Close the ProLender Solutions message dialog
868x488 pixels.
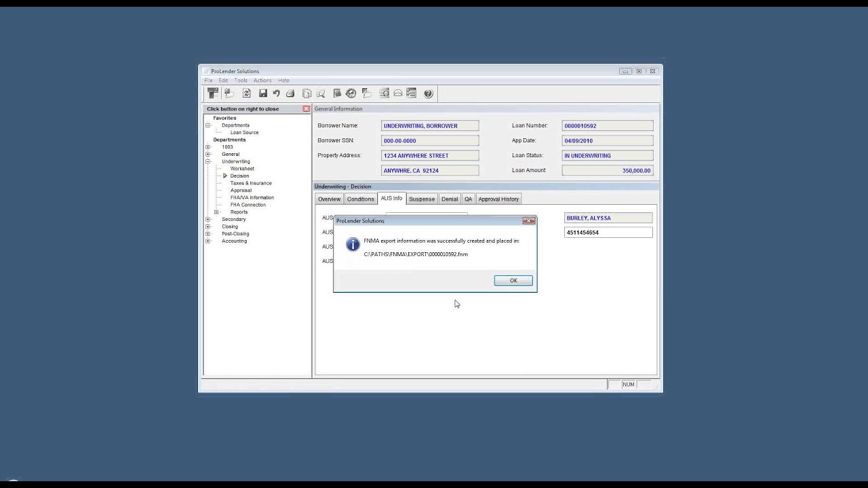(528, 221)
